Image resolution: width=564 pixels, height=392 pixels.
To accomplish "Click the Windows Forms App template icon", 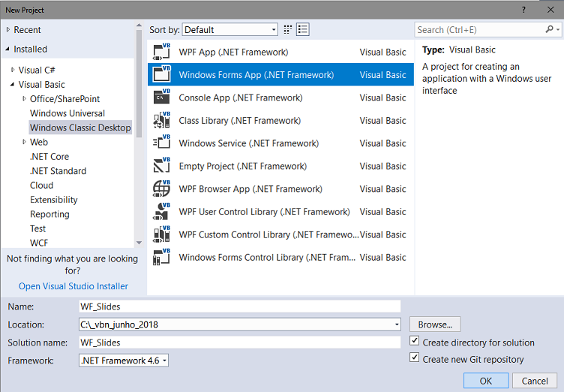I will tap(161, 75).
